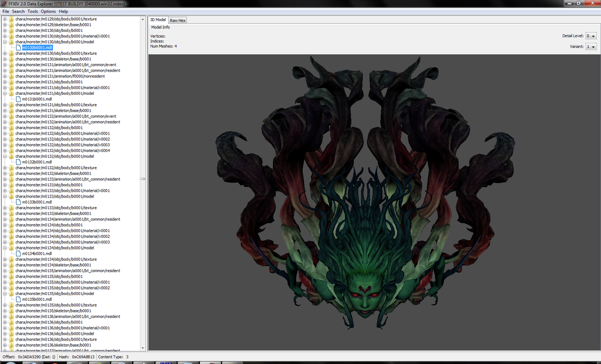
Task: Open the File menu
Action: [x=6, y=11]
